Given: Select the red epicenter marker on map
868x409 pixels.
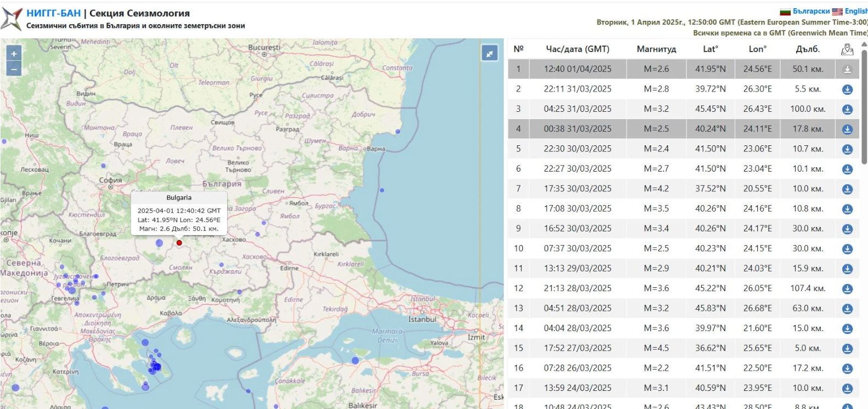Looking at the screenshot, I should [x=179, y=242].
